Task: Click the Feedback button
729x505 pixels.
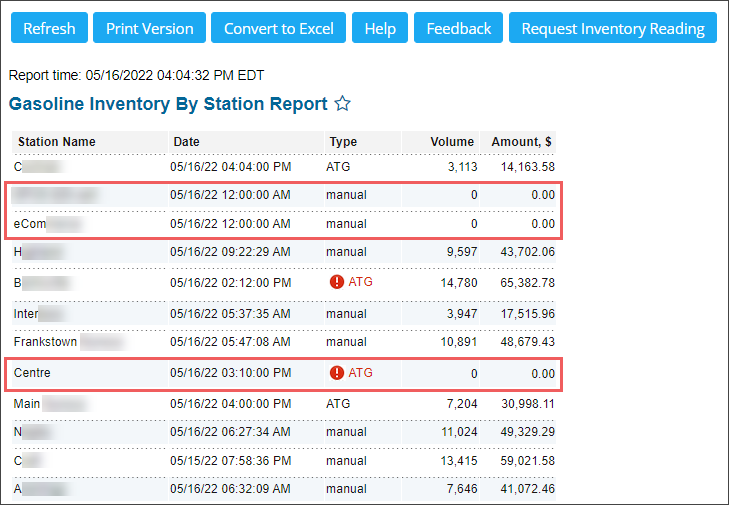Action: [x=459, y=28]
